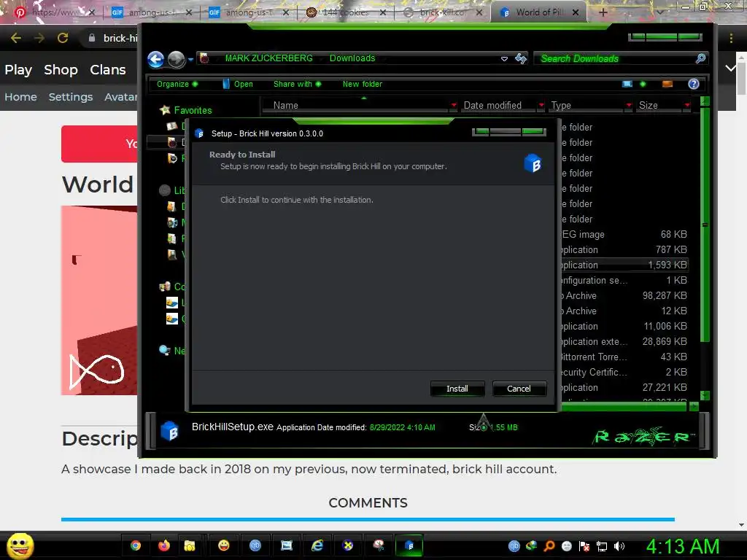Open the Type column filter dropdown
747x560 pixels.
tap(629, 105)
